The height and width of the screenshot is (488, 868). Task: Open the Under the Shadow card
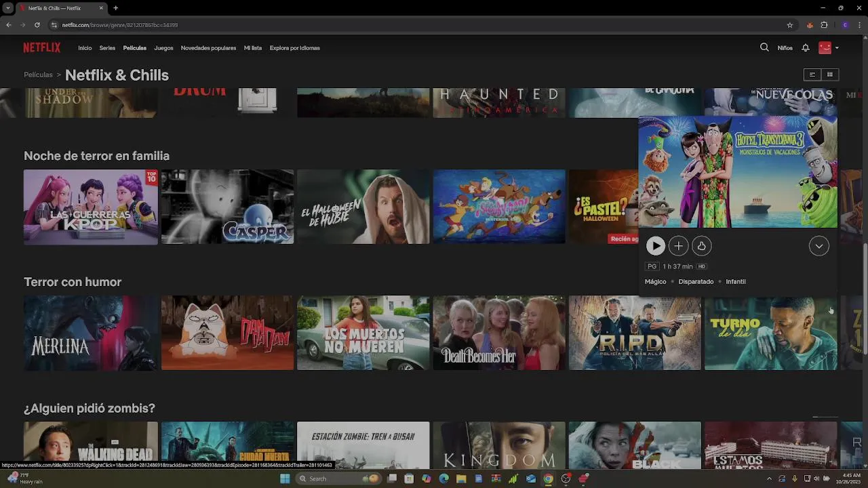pyautogui.click(x=91, y=102)
